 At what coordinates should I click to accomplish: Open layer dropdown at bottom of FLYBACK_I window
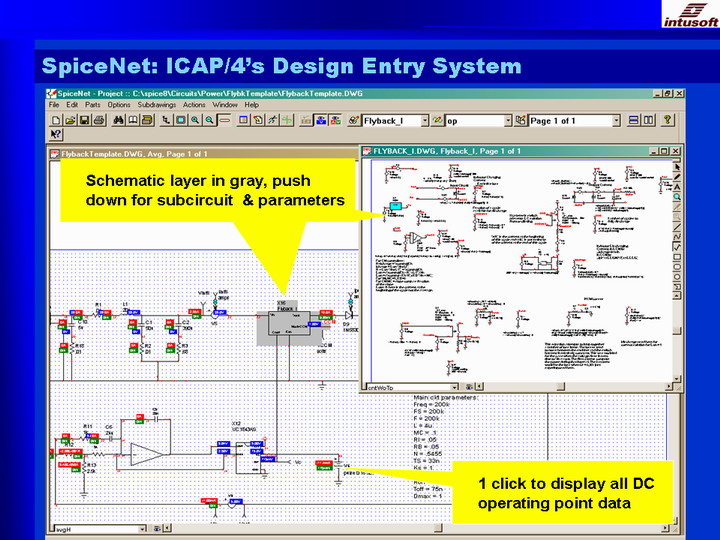pyautogui.click(x=454, y=387)
